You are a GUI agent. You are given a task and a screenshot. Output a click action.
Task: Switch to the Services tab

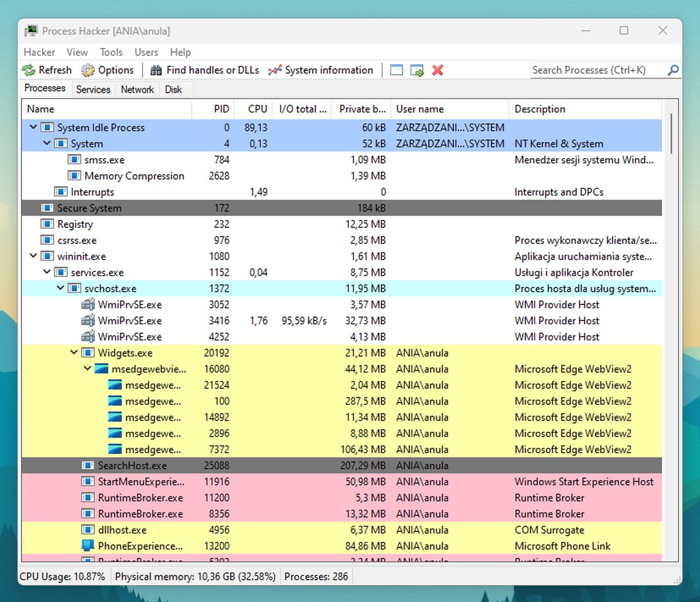[93, 89]
